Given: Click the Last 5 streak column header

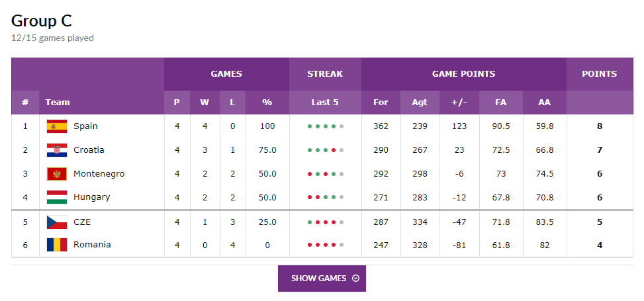Looking at the screenshot, I should 325,103.
